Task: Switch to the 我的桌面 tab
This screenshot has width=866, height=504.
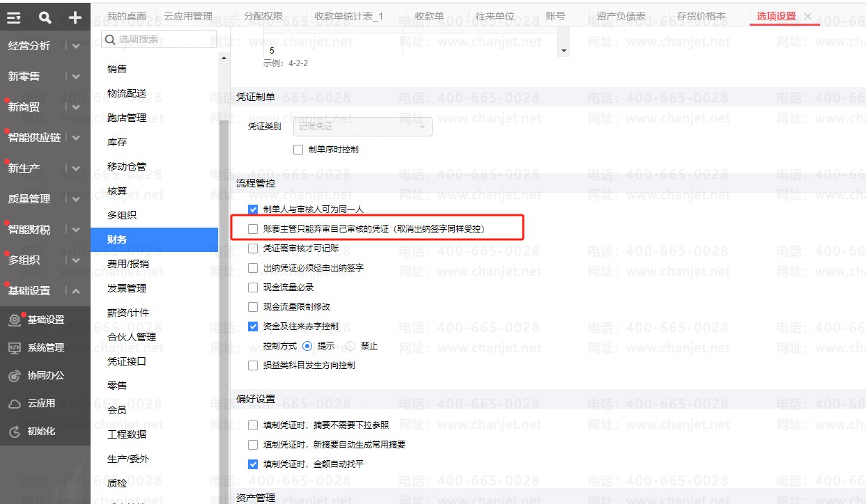Action: 127,16
